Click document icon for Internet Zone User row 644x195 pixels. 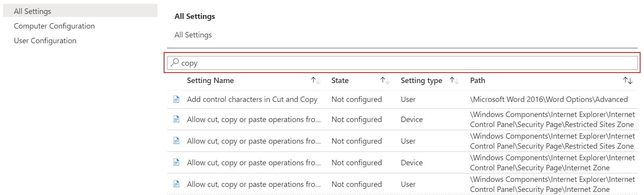[x=176, y=184]
